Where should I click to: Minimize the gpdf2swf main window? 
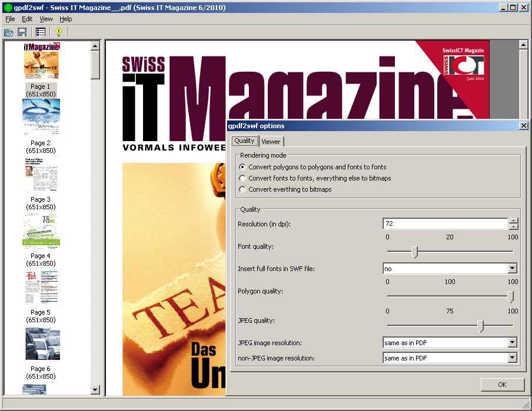point(504,8)
